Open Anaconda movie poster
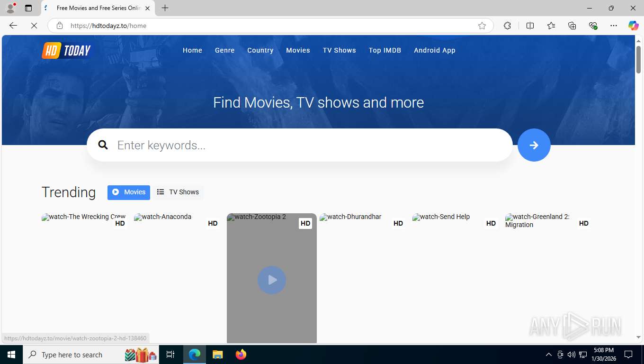The height and width of the screenshot is (364, 644). pos(179,278)
